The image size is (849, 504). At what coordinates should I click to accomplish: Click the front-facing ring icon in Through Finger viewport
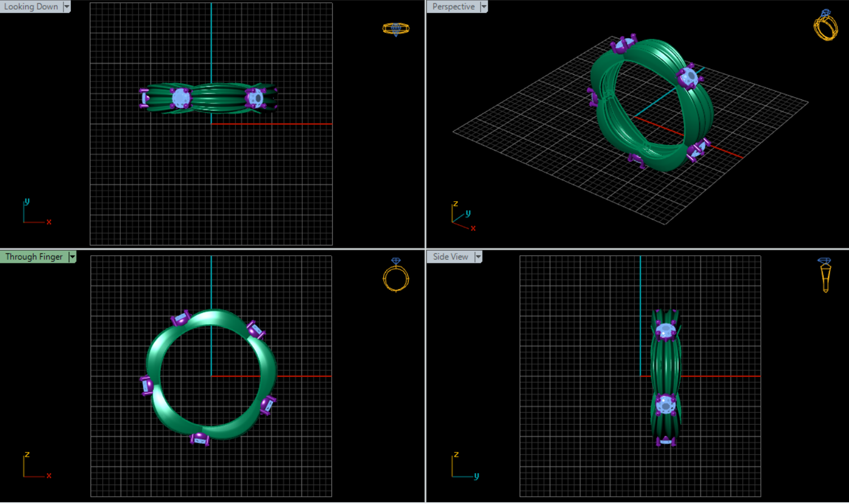tap(396, 275)
